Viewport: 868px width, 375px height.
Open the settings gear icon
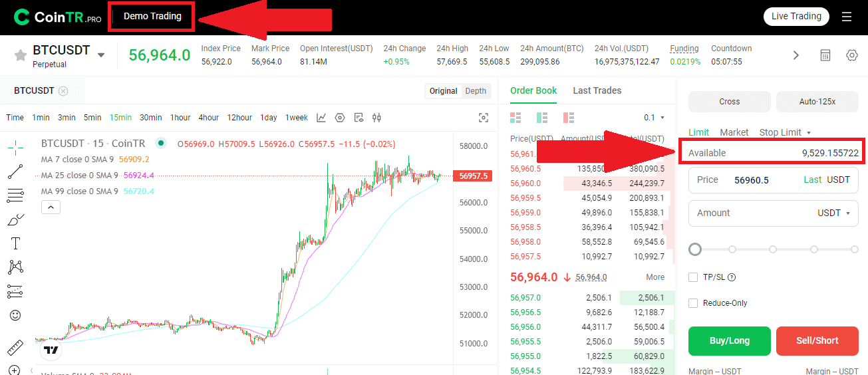[x=851, y=55]
